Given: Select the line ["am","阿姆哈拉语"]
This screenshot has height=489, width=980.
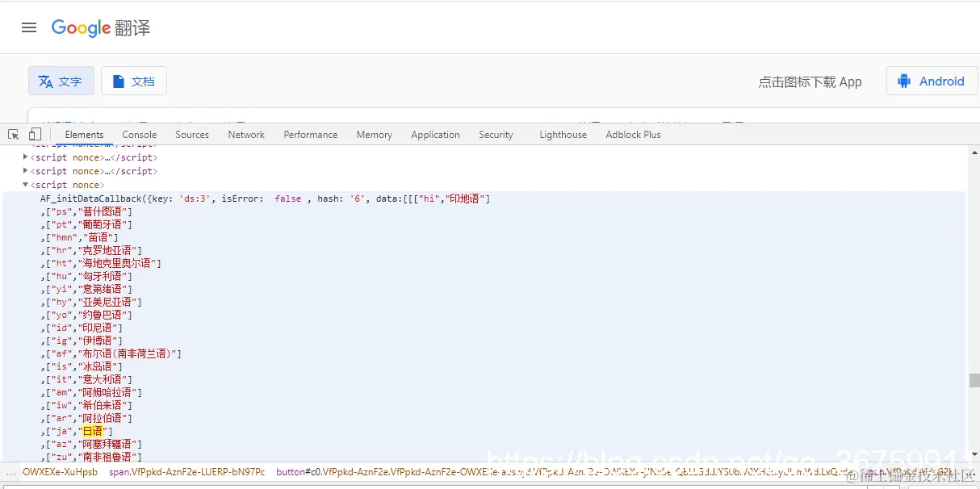Looking at the screenshot, I should coord(91,392).
